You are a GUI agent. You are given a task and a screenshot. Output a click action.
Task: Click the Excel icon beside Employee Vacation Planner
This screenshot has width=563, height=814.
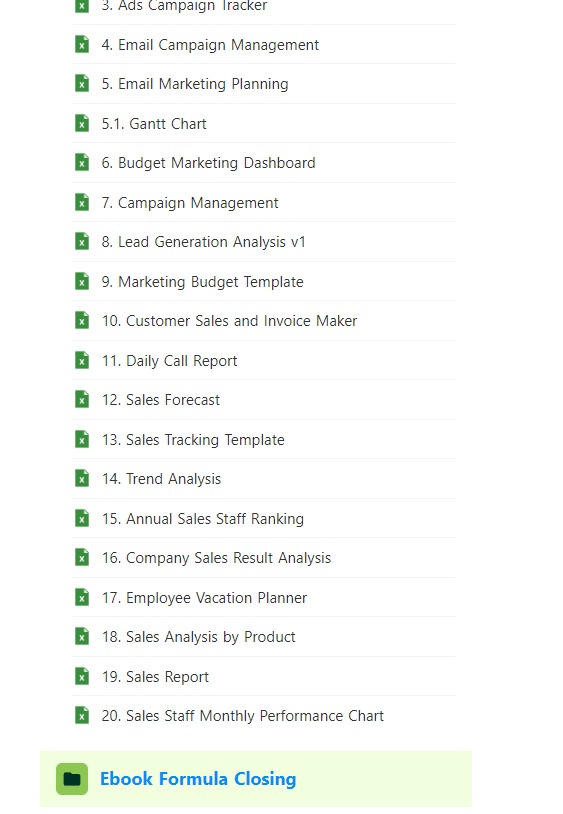(82, 597)
